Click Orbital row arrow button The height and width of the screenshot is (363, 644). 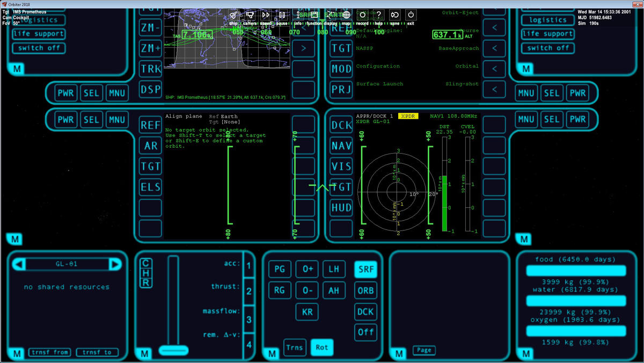click(494, 69)
